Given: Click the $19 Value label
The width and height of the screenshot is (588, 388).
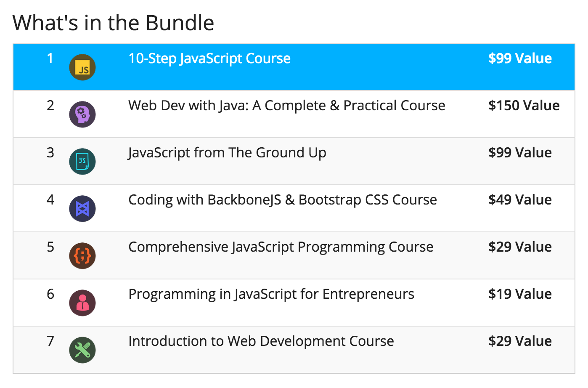Looking at the screenshot, I should coord(520,294).
